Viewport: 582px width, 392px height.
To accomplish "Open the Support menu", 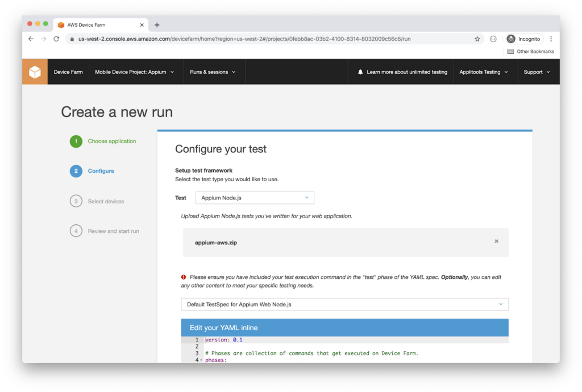I will [537, 72].
